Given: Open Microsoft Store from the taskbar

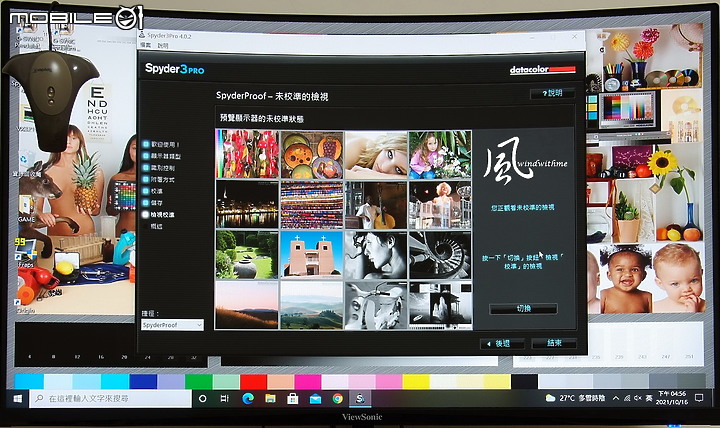Looking at the screenshot, I should coord(292,399).
